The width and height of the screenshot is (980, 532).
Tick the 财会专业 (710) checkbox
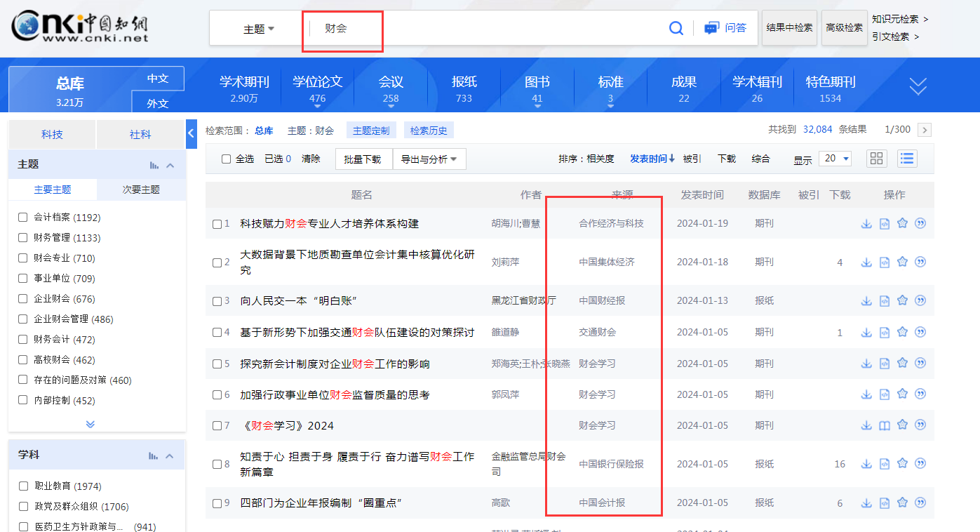coord(23,258)
